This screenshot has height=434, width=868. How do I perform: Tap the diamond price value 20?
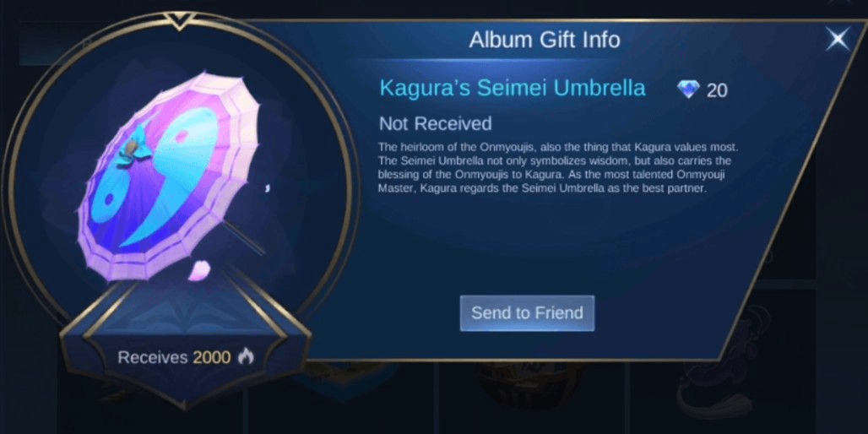pyautogui.click(x=717, y=90)
